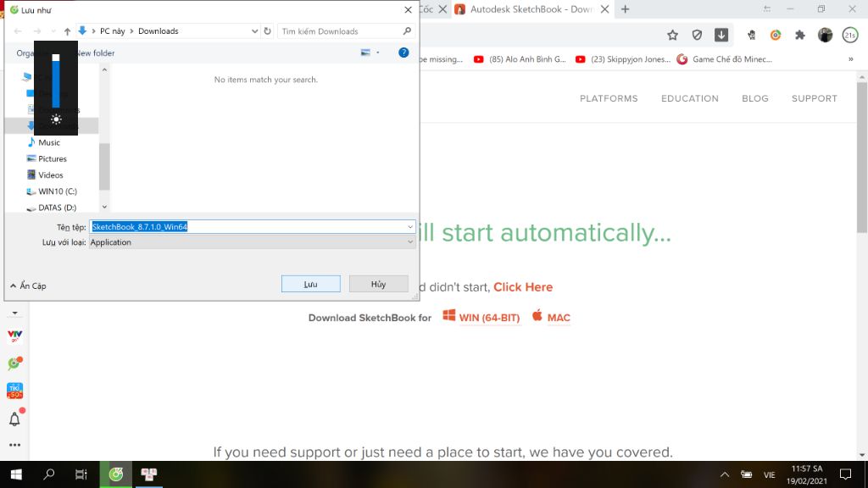Image resolution: width=868 pixels, height=488 pixels.
Task: Click the folder tree scroll-up arrow
Action: pos(104,69)
